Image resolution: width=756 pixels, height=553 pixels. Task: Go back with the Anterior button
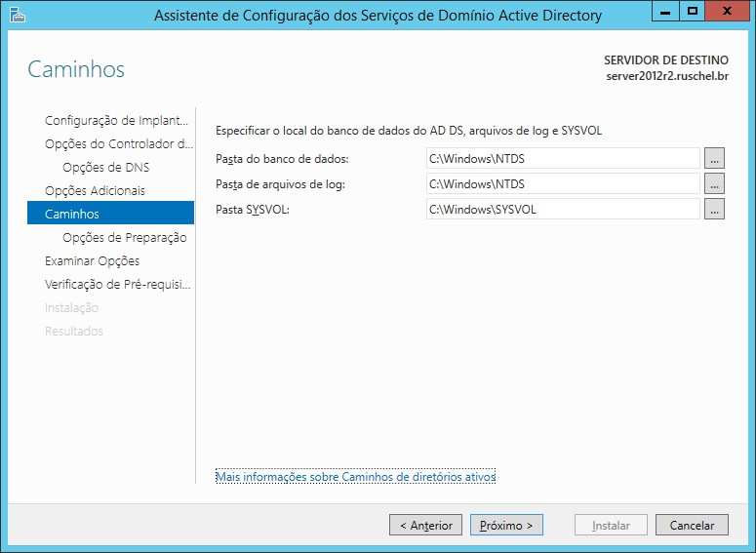click(x=425, y=525)
